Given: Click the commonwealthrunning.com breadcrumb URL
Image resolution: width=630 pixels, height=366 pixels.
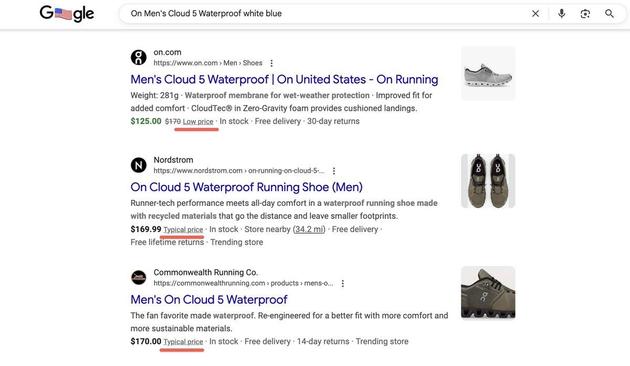Looking at the screenshot, I should coord(243,283).
